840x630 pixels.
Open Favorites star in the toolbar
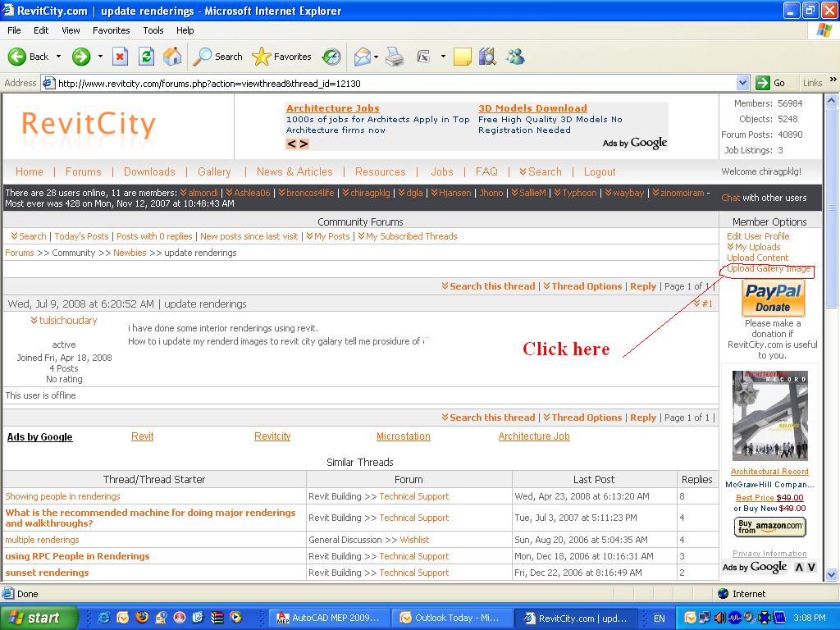click(281, 57)
